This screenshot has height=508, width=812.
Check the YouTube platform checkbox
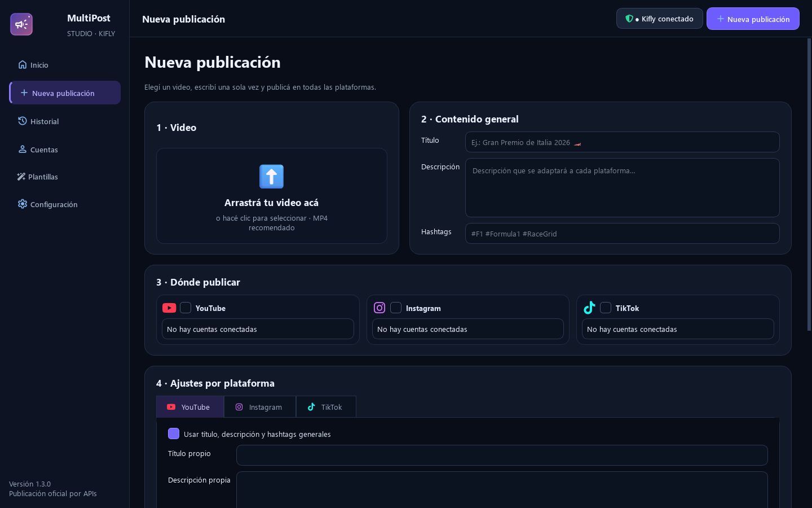click(x=186, y=308)
